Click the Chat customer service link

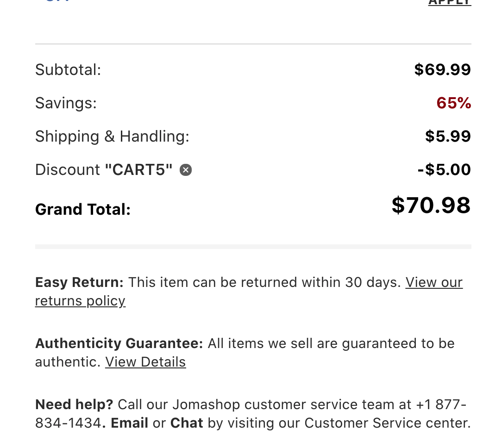coord(187,423)
